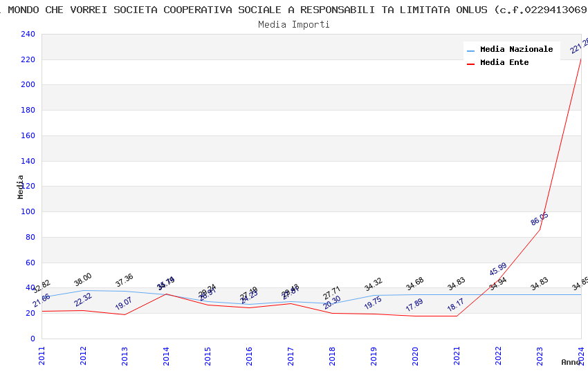Click the 2020 year label on x-axis

(415, 356)
